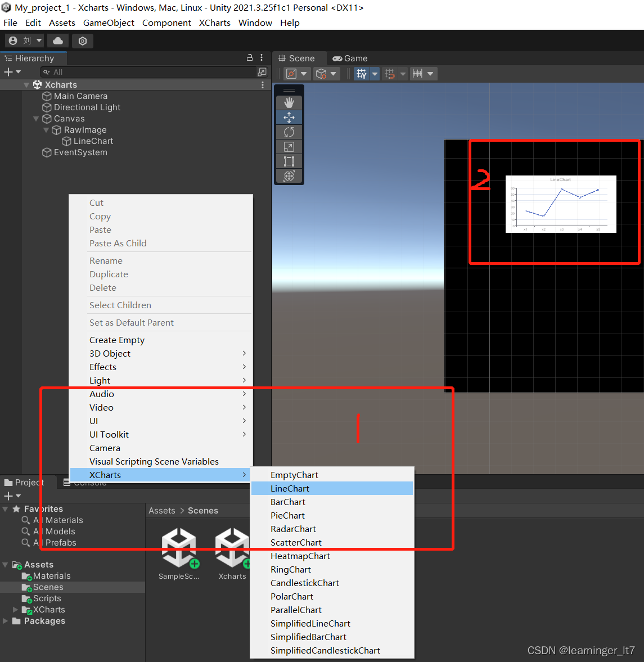Click the Hierarchy search-by-type icon

click(x=262, y=72)
